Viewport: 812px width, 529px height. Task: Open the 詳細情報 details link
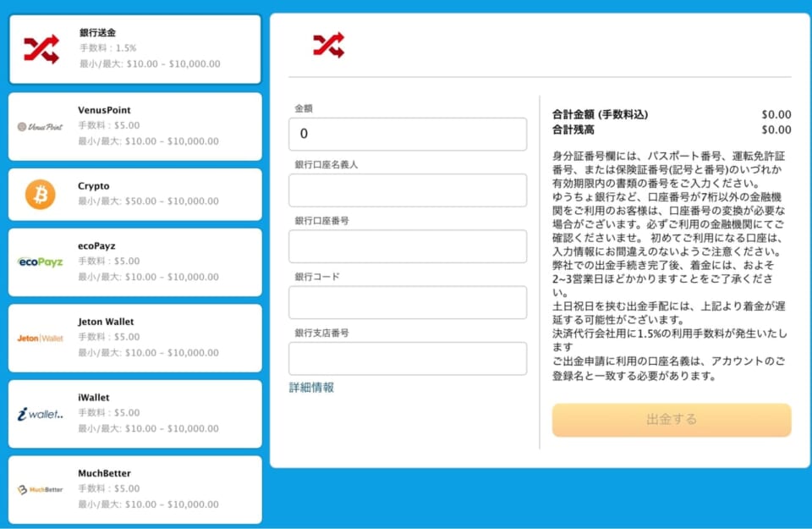point(311,388)
